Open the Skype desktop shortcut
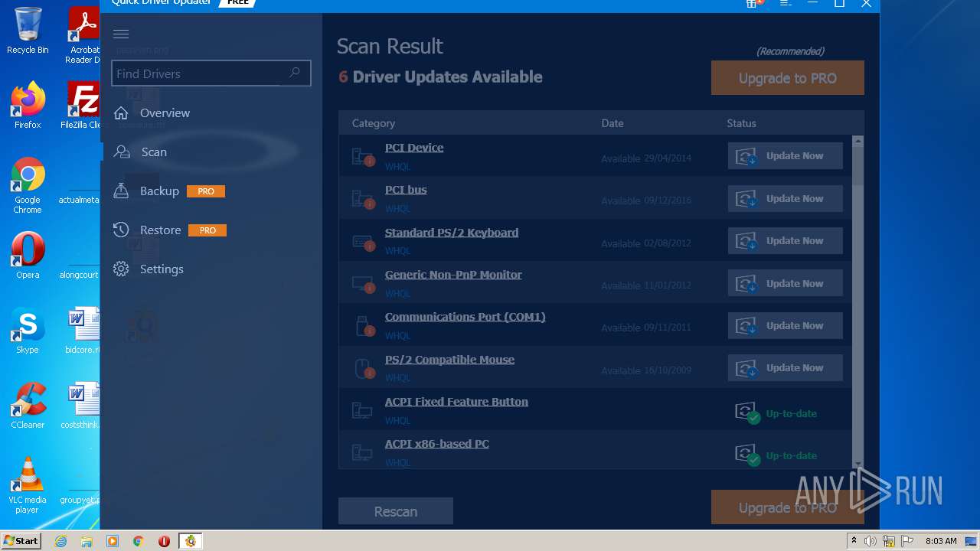Screen dimensions: 980x551 28,331
